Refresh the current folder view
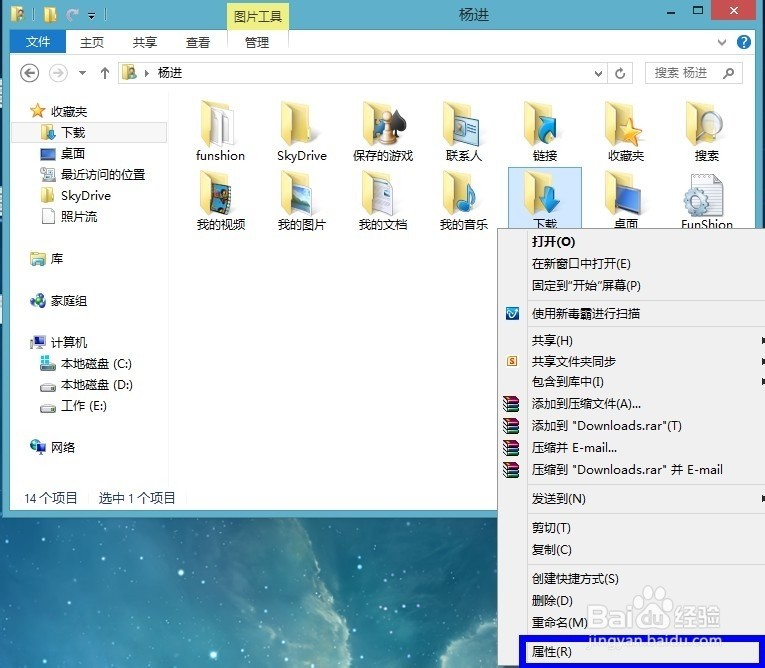 point(620,73)
